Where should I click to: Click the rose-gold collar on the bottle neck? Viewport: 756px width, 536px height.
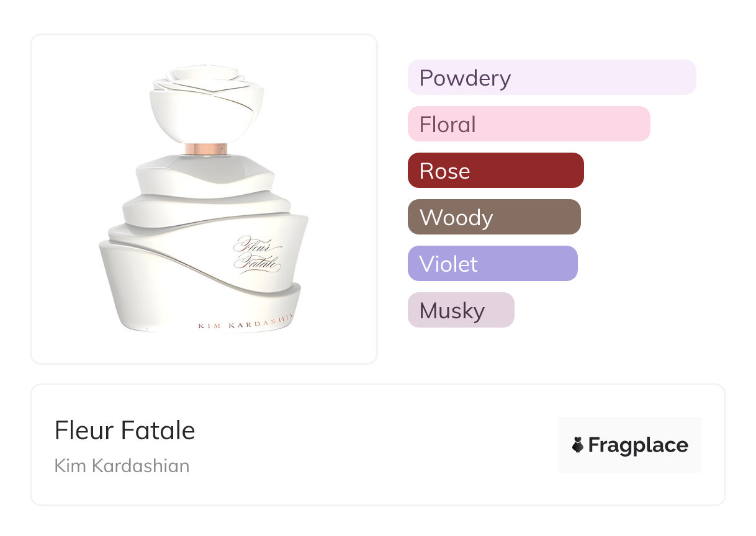click(206, 149)
